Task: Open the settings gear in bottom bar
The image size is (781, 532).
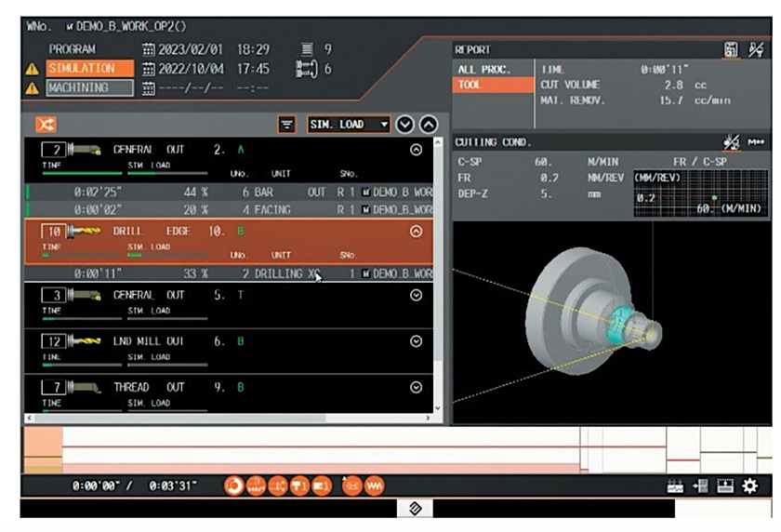Action: click(749, 485)
